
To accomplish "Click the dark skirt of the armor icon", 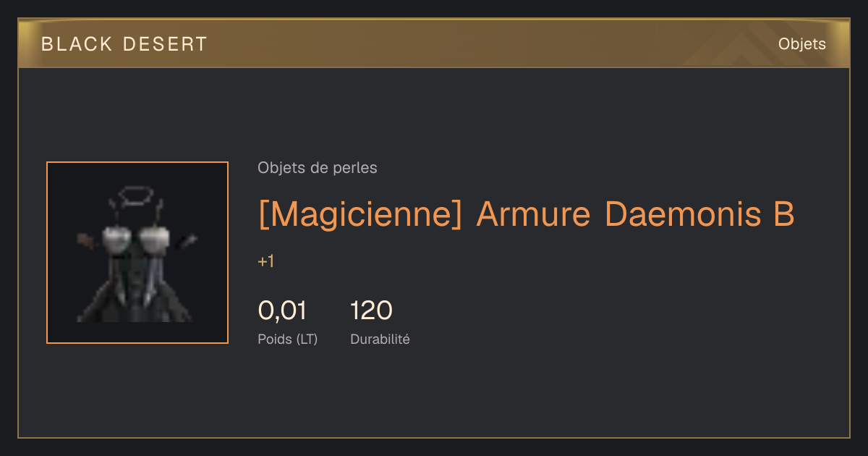I will point(136,300).
